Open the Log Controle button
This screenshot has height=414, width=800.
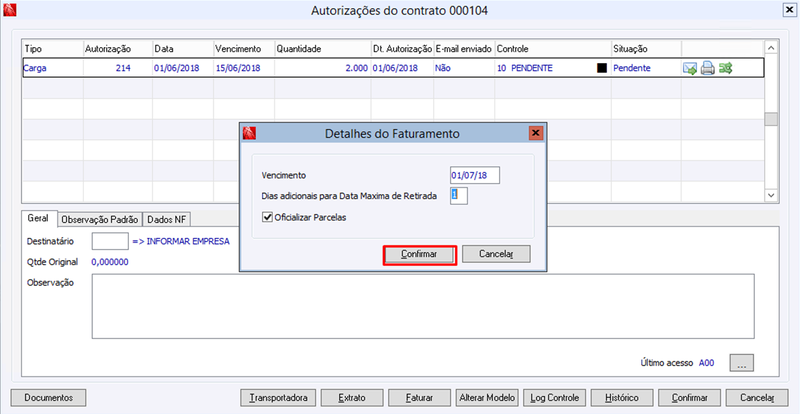click(x=555, y=398)
